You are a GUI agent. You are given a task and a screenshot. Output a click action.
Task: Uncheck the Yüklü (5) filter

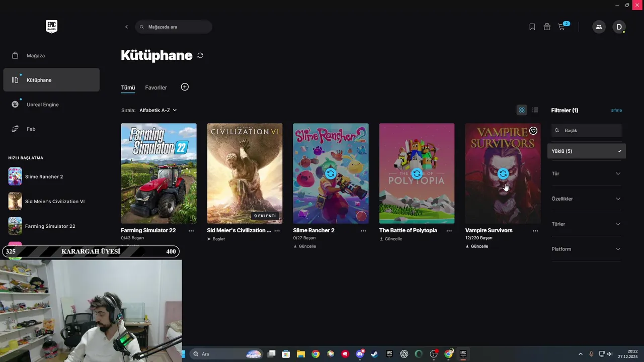pos(587,151)
